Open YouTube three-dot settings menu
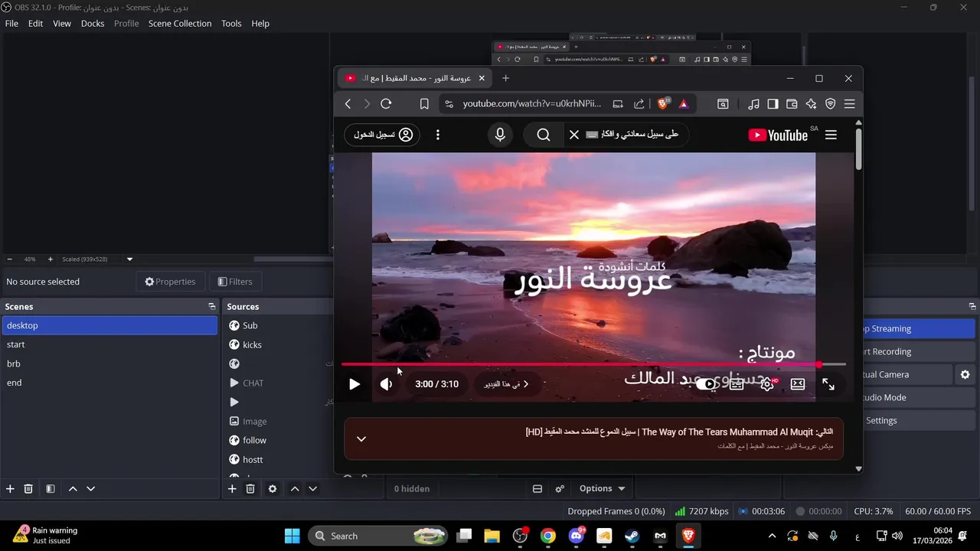Screen dimensions: 980x551 (x=438, y=135)
